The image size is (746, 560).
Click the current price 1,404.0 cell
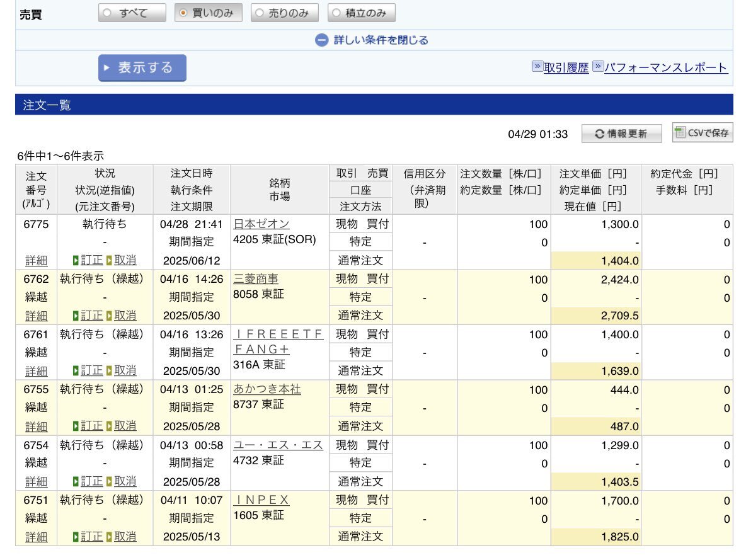click(596, 261)
